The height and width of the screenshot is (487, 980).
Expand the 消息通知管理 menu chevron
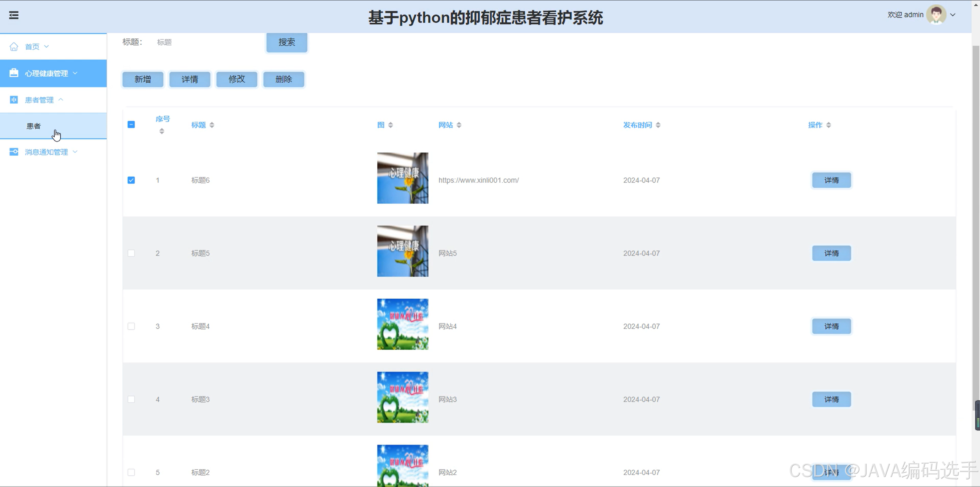tap(75, 152)
